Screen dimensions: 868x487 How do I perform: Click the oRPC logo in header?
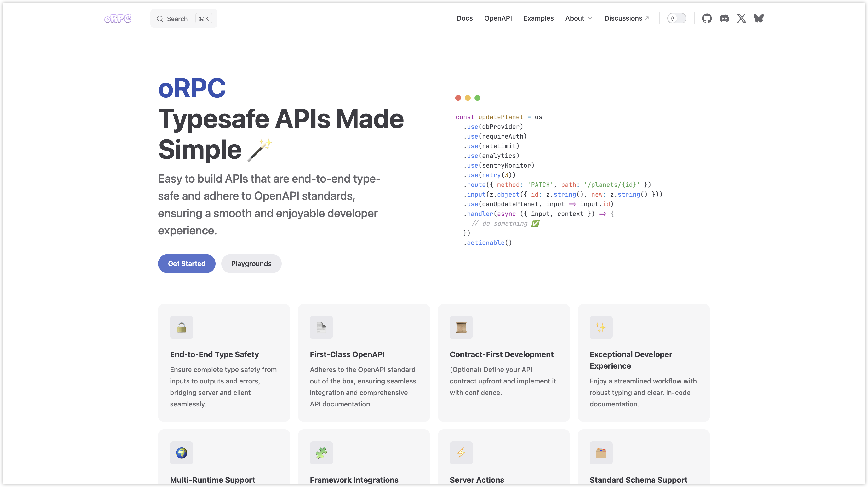(118, 18)
